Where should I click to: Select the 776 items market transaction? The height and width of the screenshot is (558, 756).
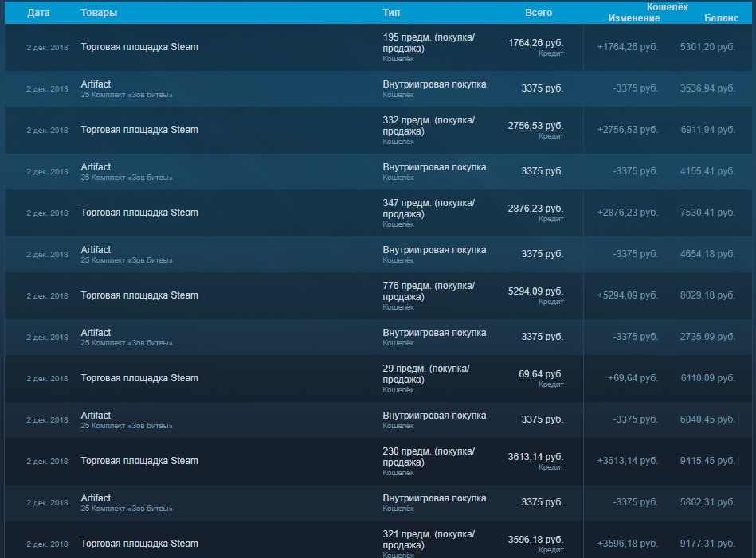coord(139,295)
